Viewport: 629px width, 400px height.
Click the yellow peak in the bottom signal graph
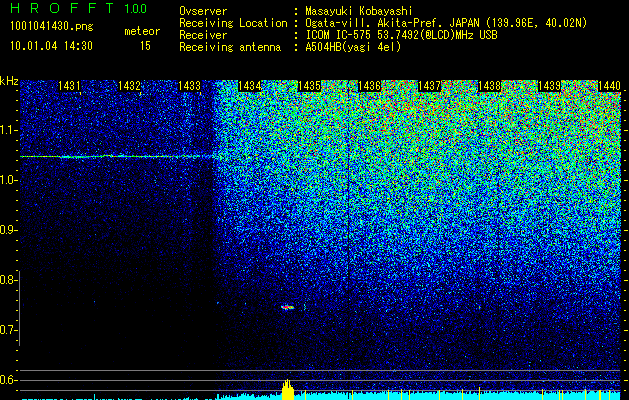tap(288, 390)
